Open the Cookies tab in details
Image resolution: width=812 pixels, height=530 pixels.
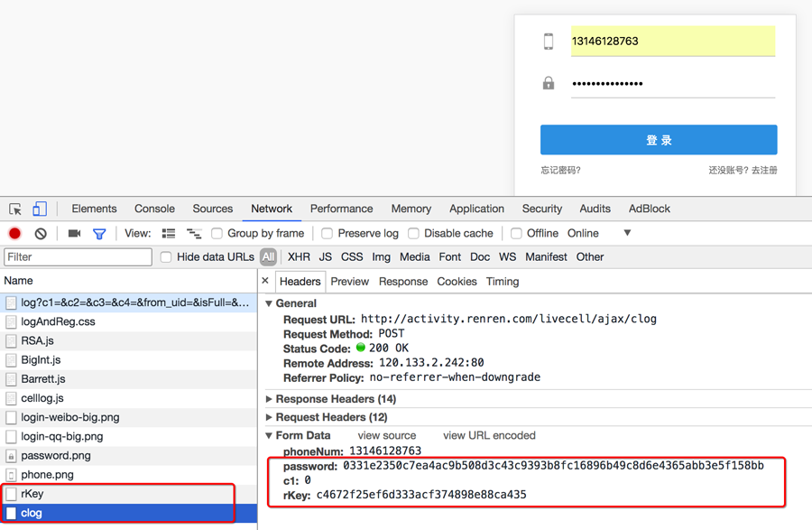[457, 282]
